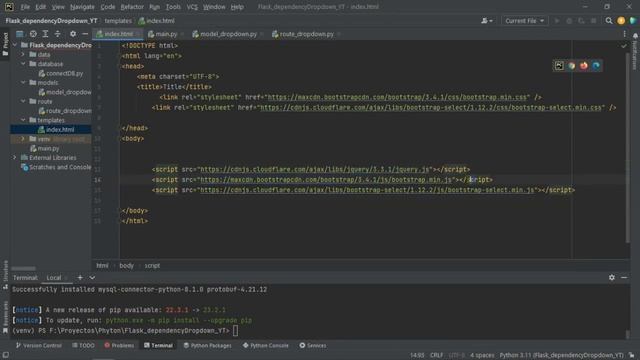The height and width of the screenshot is (360, 640).
Task: Collapse the database folder
Action: pyautogui.click(x=23, y=64)
